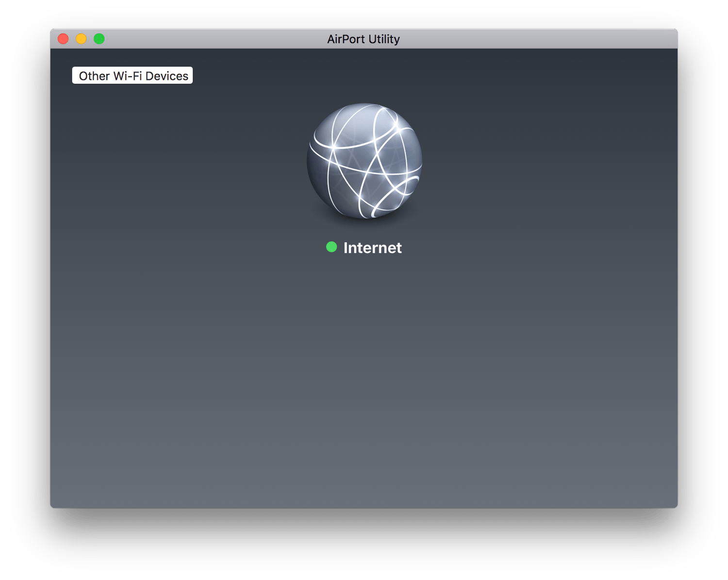Maximize the AirPort Utility window
The height and width of the screenshot is (580, 728).
[x=99, y=39]
